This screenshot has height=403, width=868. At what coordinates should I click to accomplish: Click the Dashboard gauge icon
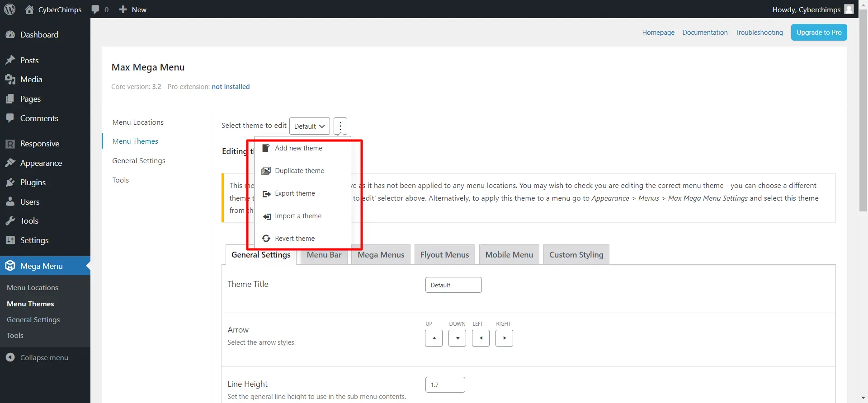coord(10,35)
